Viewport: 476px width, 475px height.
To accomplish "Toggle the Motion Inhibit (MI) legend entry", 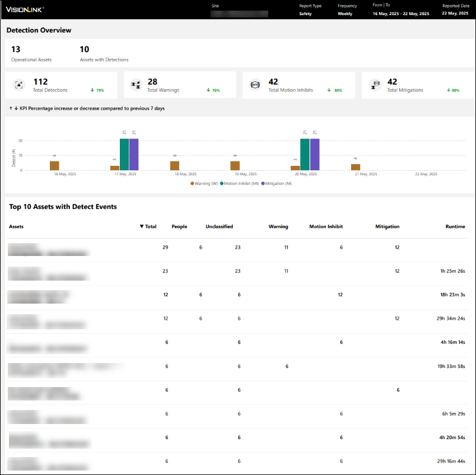I will point(241,183).
